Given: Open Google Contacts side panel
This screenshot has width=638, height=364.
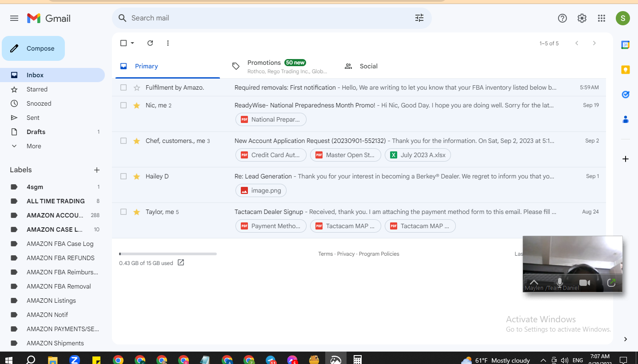Looking at the screenshot, I should 626,119.
